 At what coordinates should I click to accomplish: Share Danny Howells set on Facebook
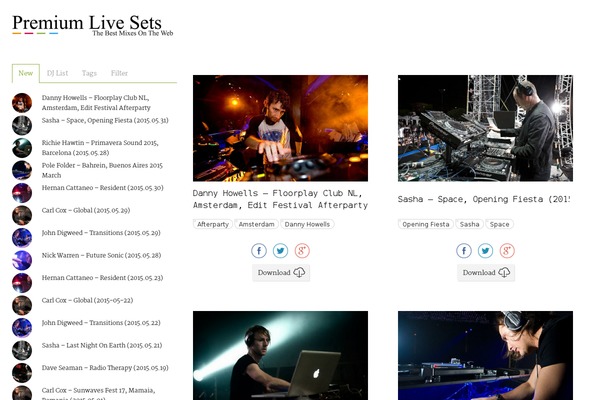tap(259, 251)
